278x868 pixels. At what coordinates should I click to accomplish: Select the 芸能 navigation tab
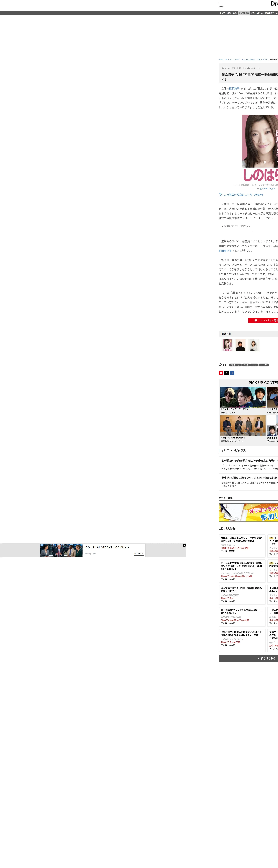click(229, 13)
